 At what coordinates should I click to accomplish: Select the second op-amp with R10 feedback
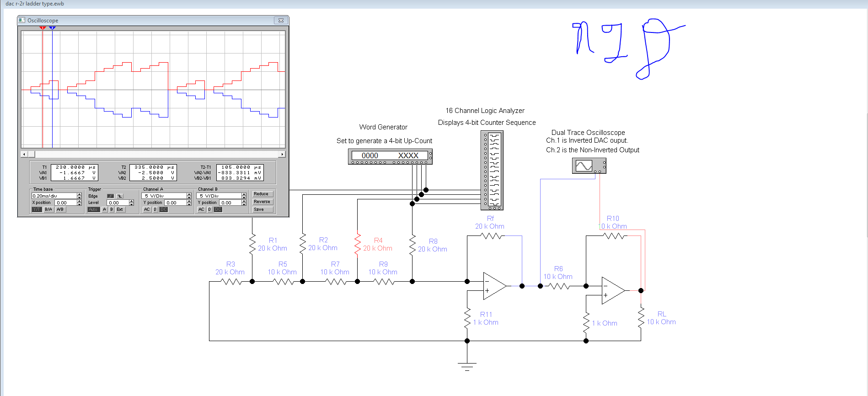tap(613, 290)
